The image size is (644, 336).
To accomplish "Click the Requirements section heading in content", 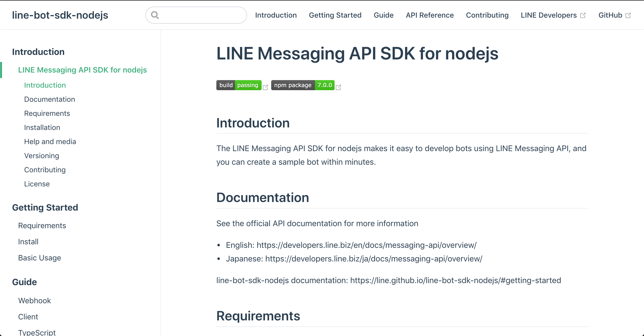I will 258,316.
